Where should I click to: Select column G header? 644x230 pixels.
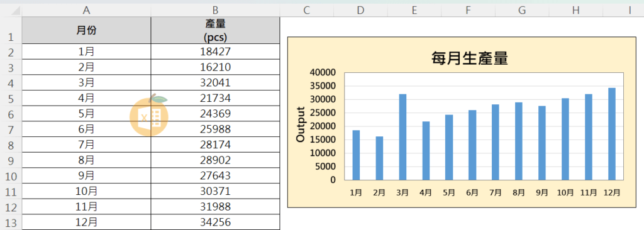[x=521, y=10]
